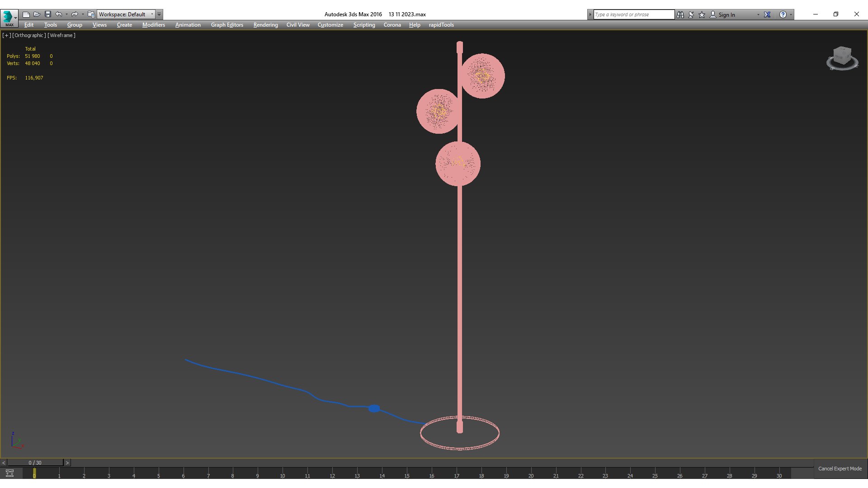Step time slider to next frame
This screenshot has width=868, height=488.
tap(67, 463)
